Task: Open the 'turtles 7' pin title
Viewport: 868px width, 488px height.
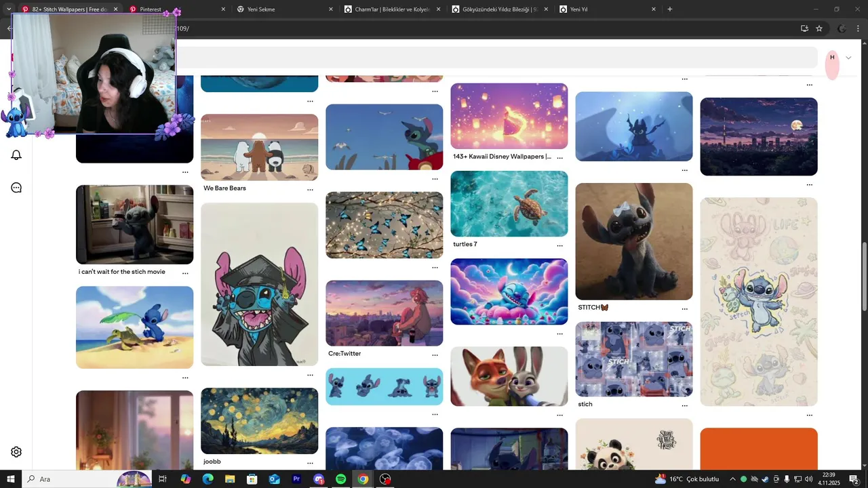Action: point(465,244)
